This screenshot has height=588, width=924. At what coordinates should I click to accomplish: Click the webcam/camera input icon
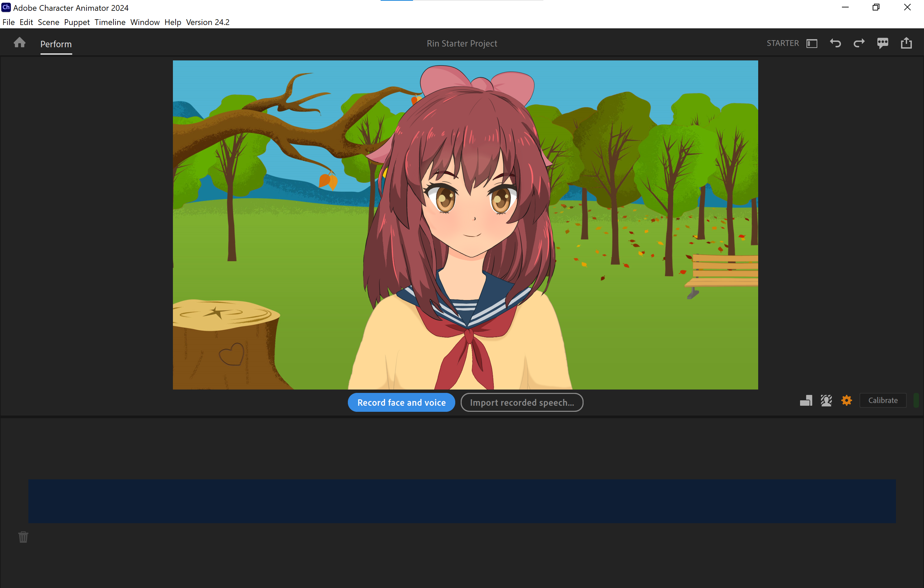[x=827, y=400]
